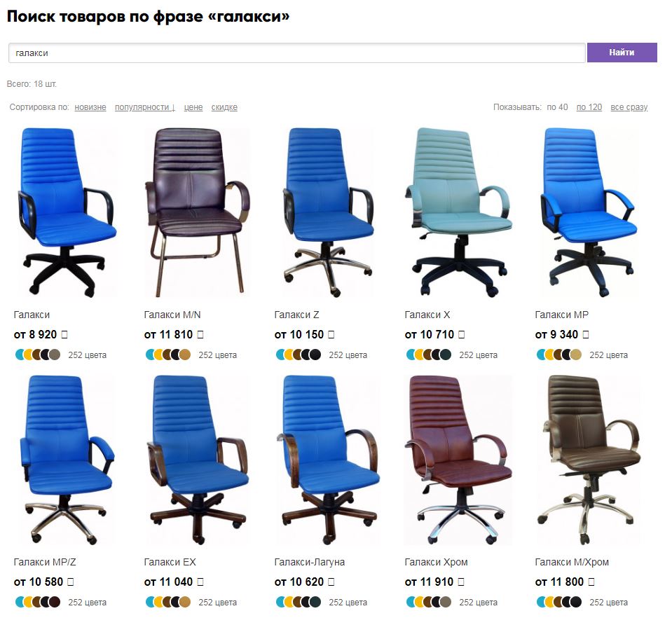The width and height of the screenshot is (672, 618).
Task: Sort products by новизне
Action: pos(90,107)
